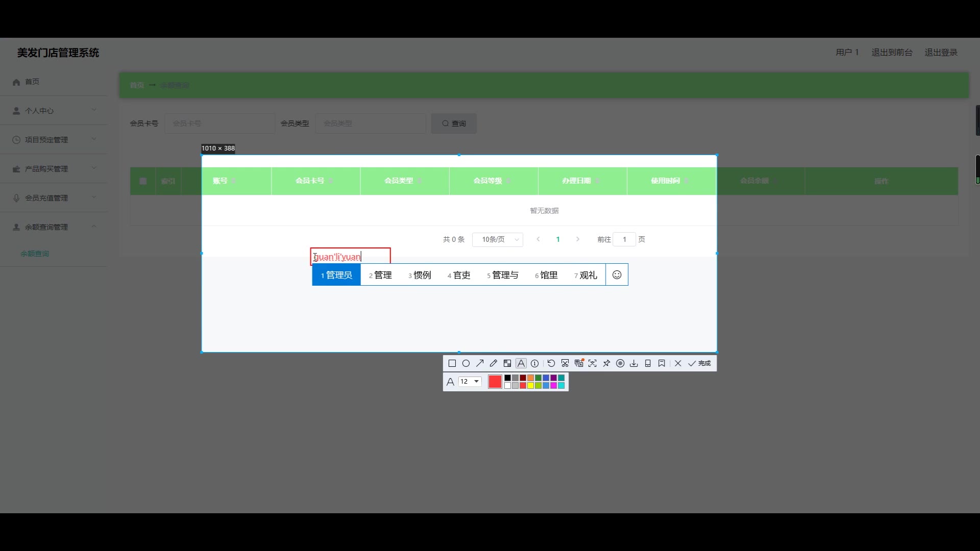This screenshot has width=980, height=551.
Task: Pick the yellow color swatch
Action: [530, 386]
